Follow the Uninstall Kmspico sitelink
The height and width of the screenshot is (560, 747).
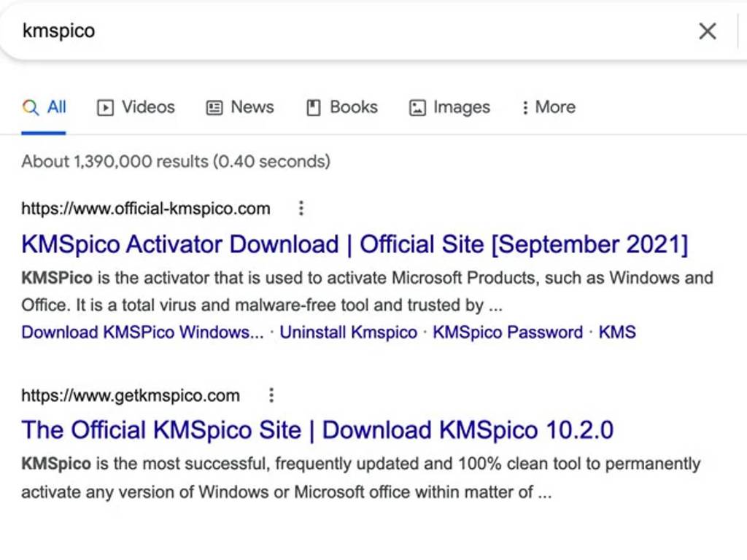pyautogui.click(x=348, y=332)
